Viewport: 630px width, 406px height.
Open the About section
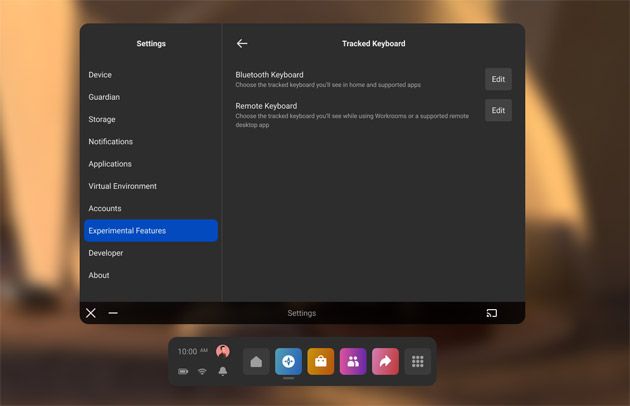coord(99,275)
